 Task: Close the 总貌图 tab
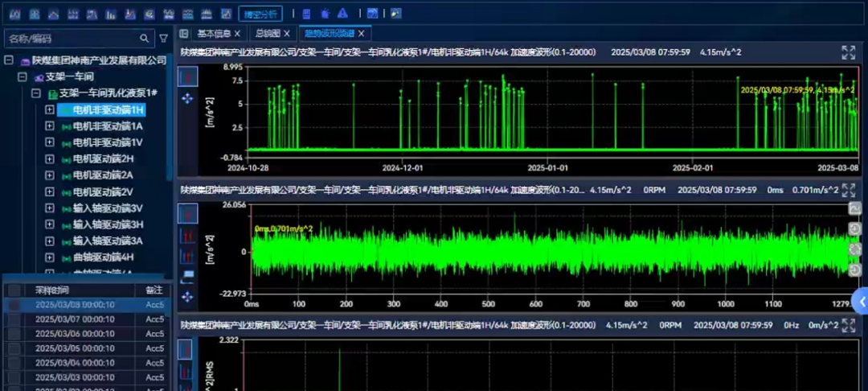(287, 34)
